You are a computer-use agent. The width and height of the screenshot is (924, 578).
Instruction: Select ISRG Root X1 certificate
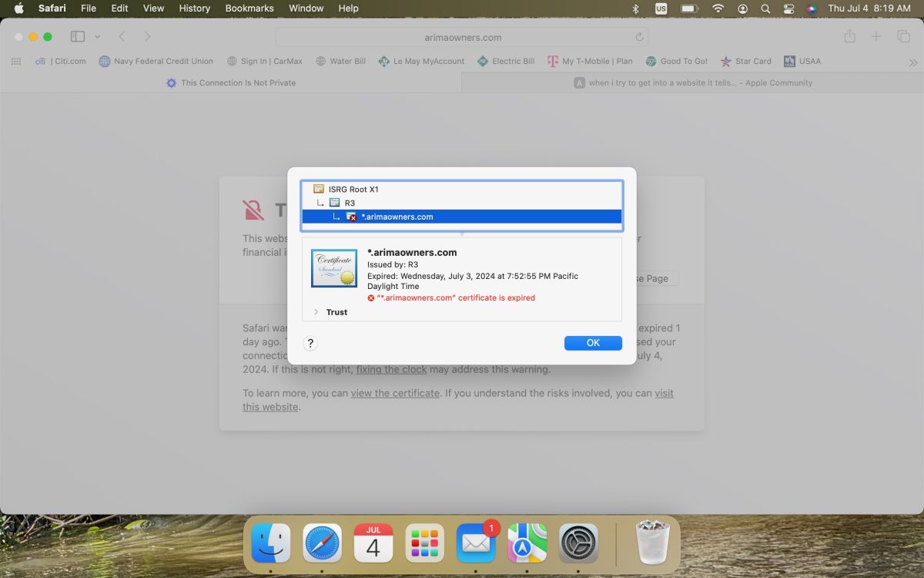point(353,189)
